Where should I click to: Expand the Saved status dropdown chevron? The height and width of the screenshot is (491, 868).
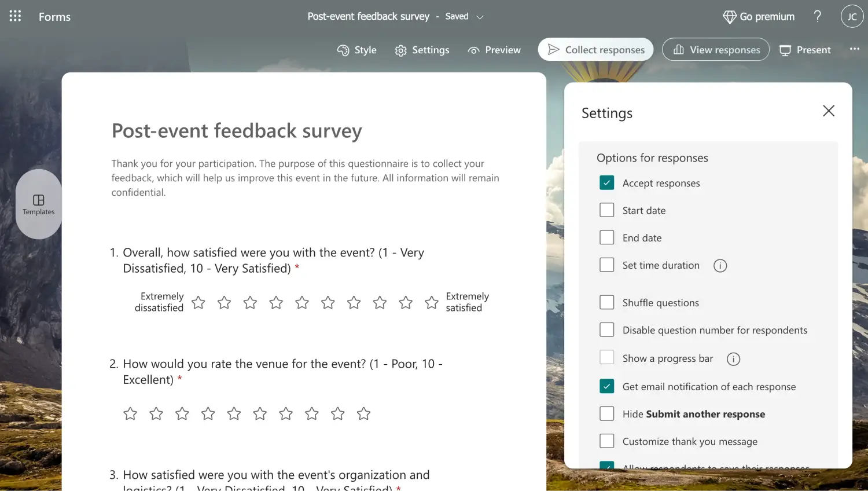tap(480, 17)
